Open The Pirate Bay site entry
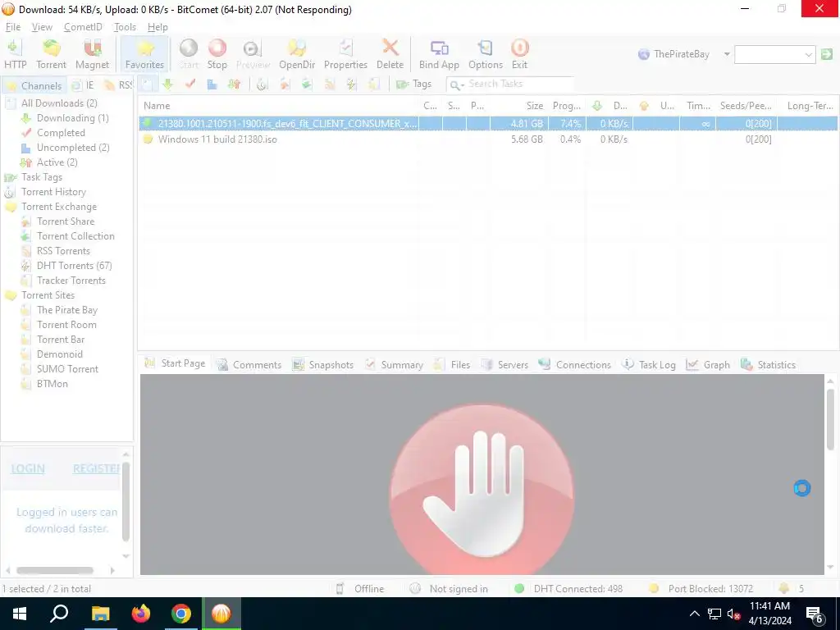The width and height of the screenshot is (840, 630). click(67, 310)
